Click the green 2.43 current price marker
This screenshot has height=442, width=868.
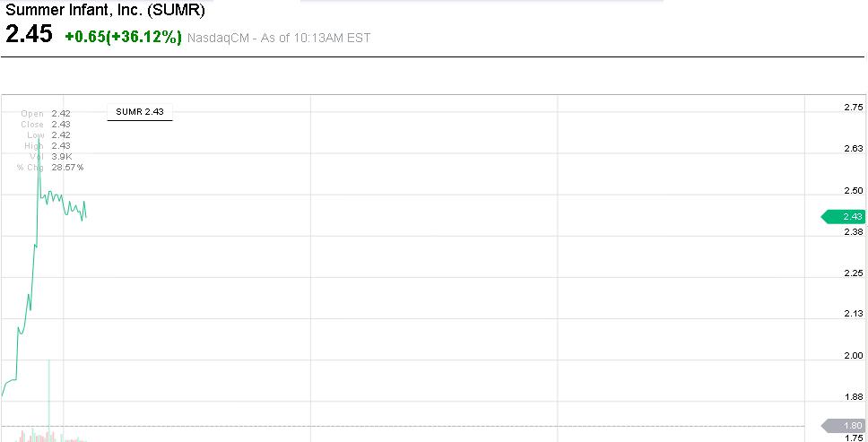coord(844,217)
